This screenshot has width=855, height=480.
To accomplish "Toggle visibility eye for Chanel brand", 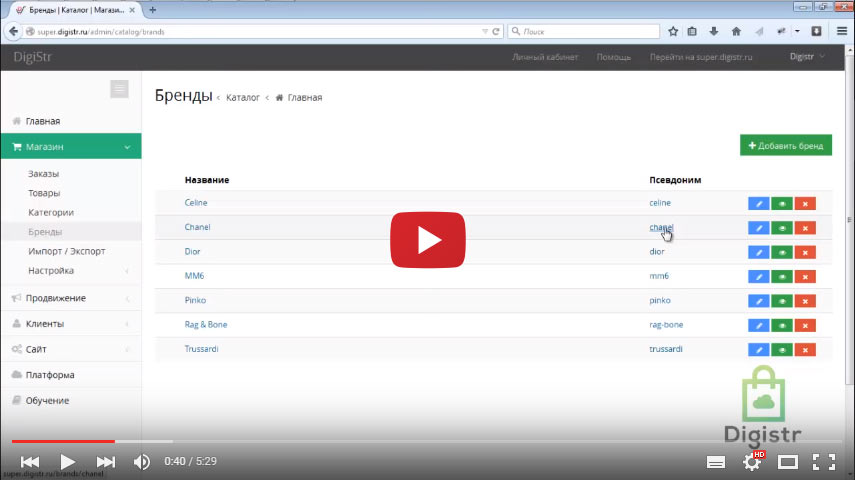I will (x=782, y=228).
